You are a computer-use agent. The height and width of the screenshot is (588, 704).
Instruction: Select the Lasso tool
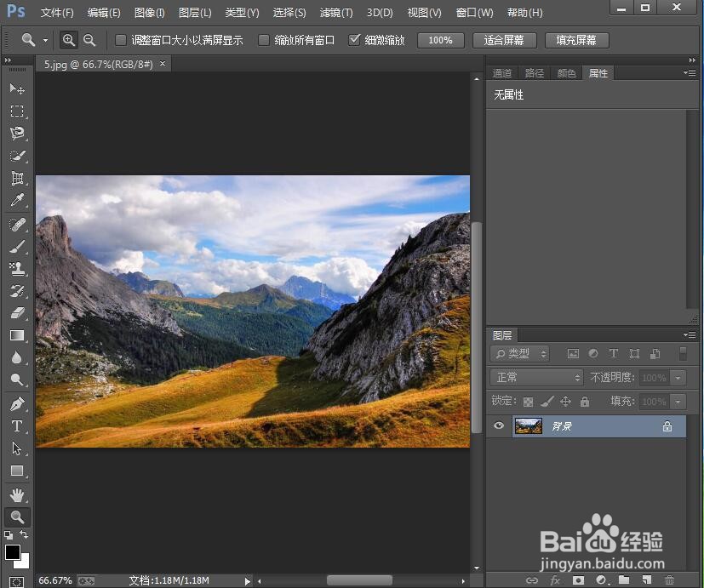tap(17, 134)
